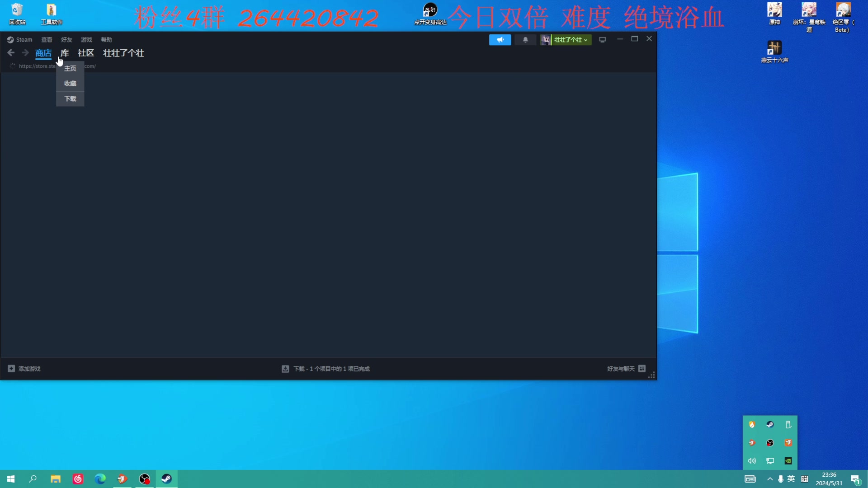
Task: Click 添加游戏 at the bottom left
Action: 24,369
